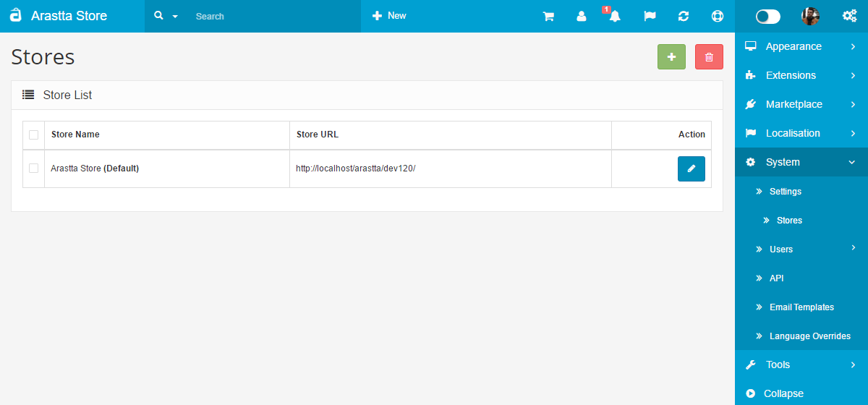Image resolution: width=868 pixels, height=405 pixels.
Task: Open the notifications bell icon
Action: coord(615,16)
